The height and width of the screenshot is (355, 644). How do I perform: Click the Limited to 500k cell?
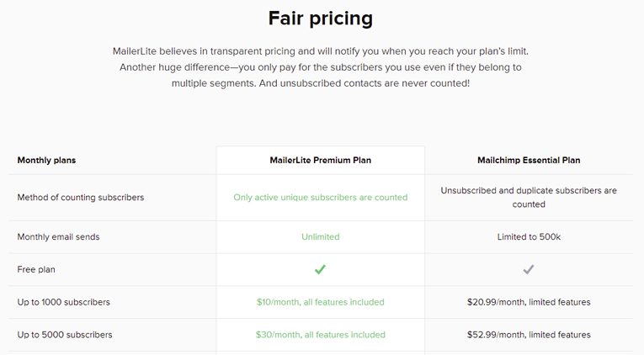[x=529, y=236]
